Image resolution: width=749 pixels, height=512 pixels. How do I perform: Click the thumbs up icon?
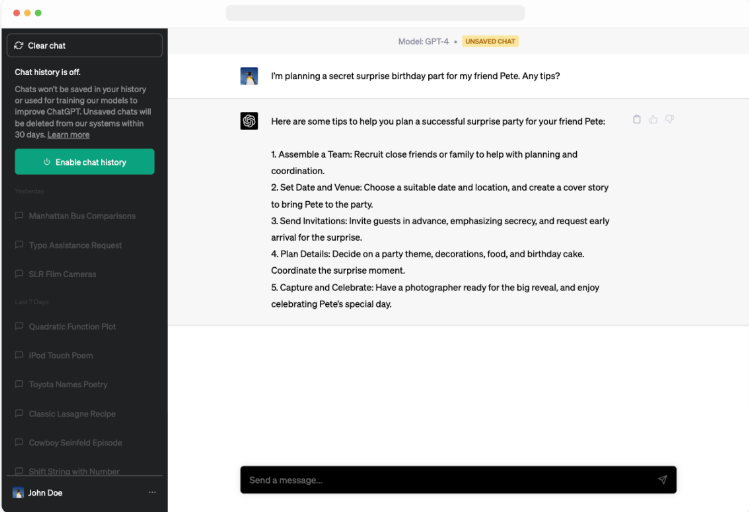tap(653, 120)
